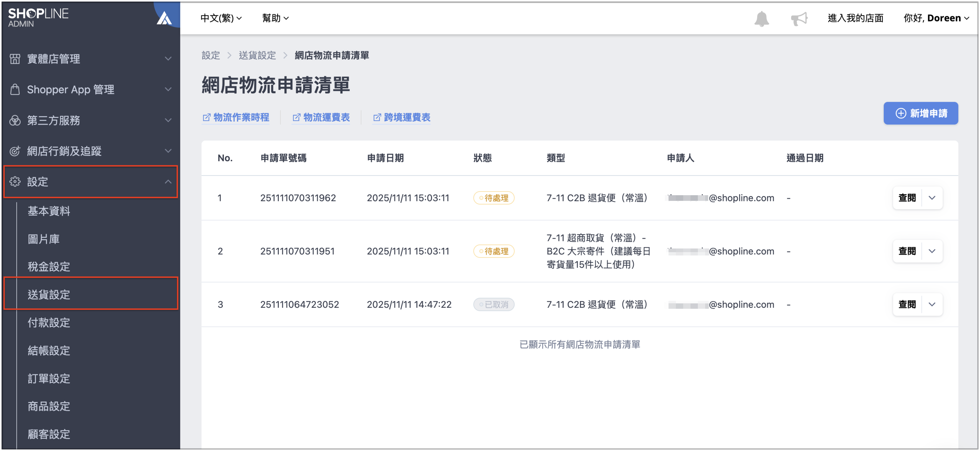This screenshot has width=980, height=451.
Task: Click application number 251111064723052
Action: [299, 304]
